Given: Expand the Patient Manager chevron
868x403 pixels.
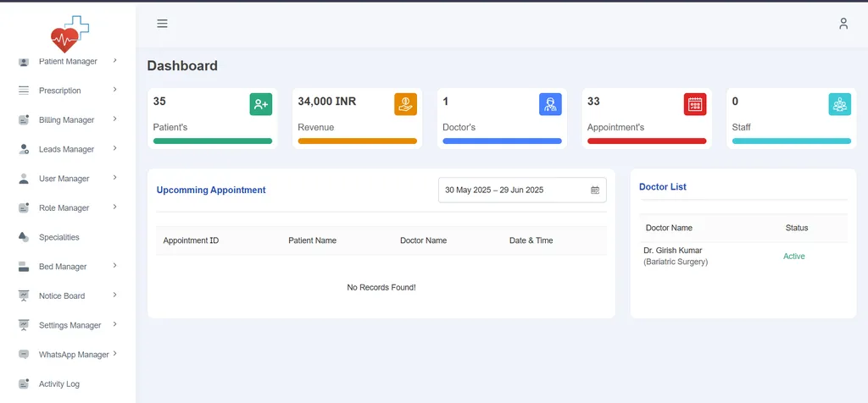Looking at the screenshot, I should pyautogui.click(x=115, y=60).
